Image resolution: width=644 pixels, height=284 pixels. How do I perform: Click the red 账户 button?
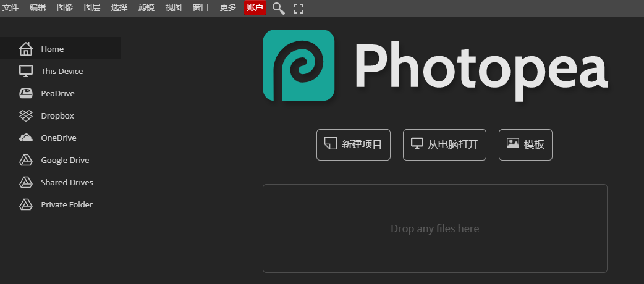pos(255,7)
